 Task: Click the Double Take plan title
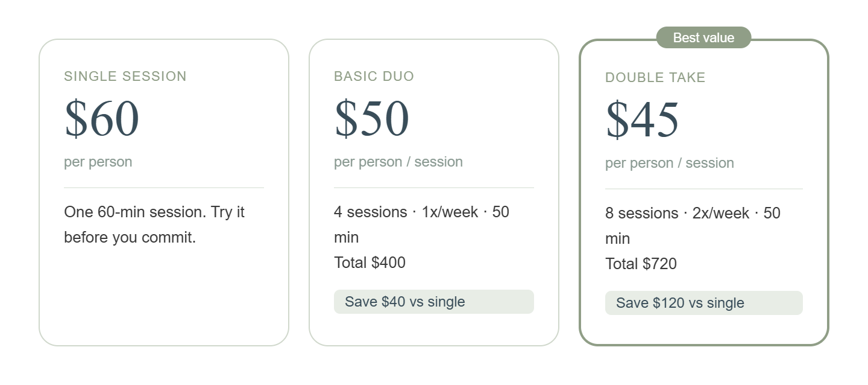[x=655, y=78]
